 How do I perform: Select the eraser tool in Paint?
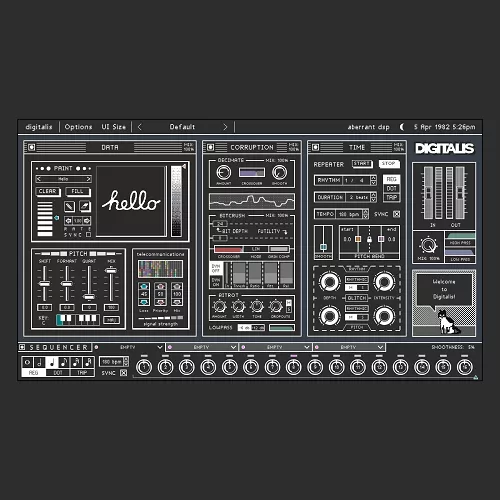tap(85, 206)
